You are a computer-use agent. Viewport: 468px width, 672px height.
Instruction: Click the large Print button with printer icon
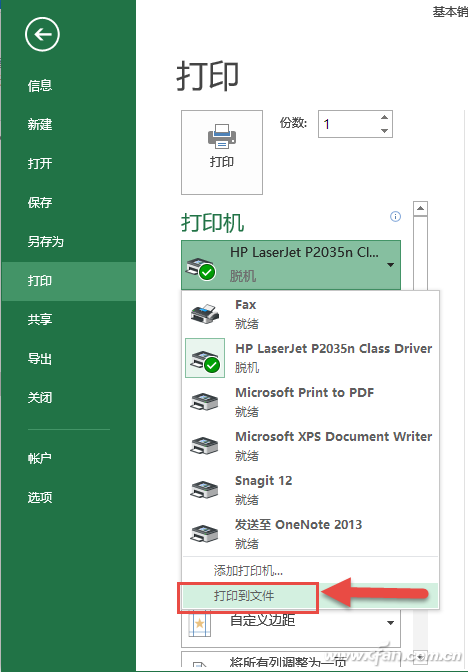click(222, 152)
